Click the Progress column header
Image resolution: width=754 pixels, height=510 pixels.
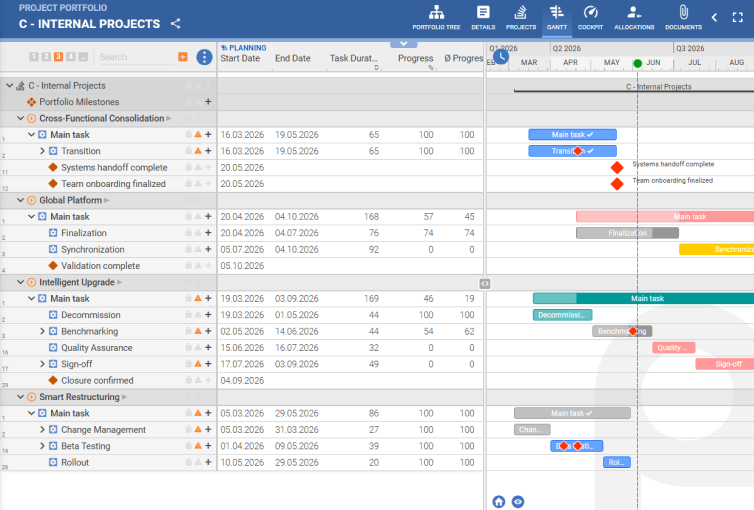415,58
